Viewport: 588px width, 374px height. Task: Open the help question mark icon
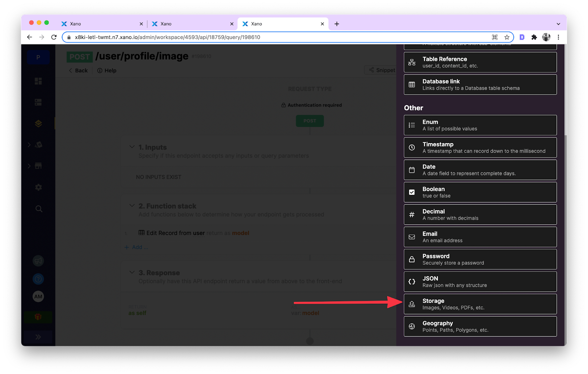point(38,279)
